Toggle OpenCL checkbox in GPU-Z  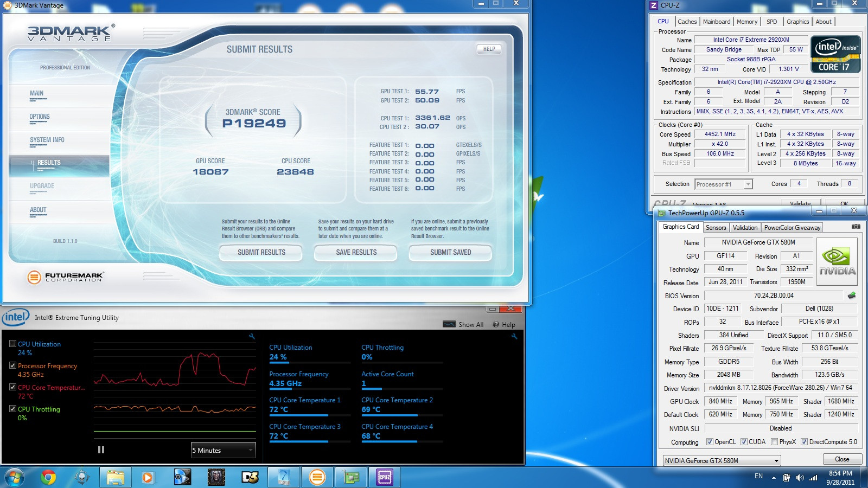click(710, 442)
